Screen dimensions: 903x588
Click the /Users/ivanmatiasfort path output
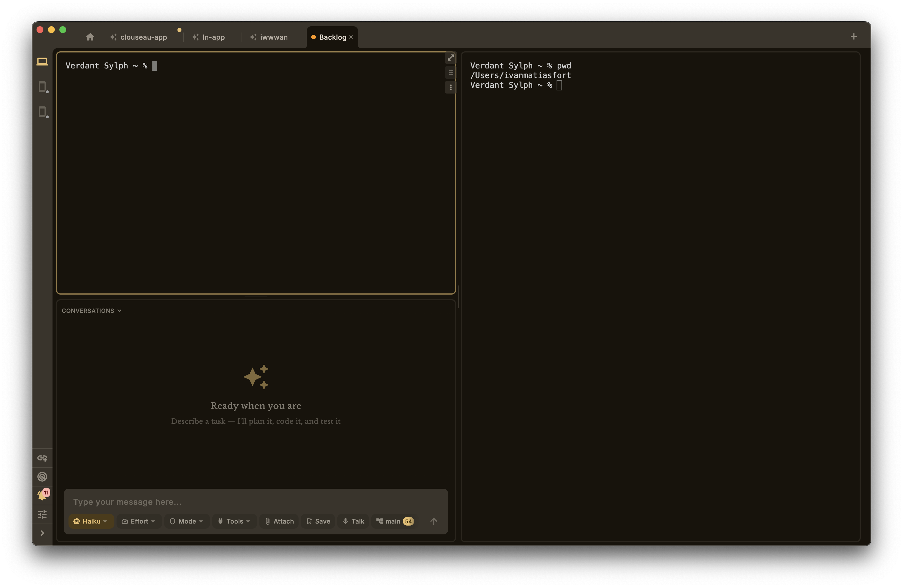coord(521,76)
